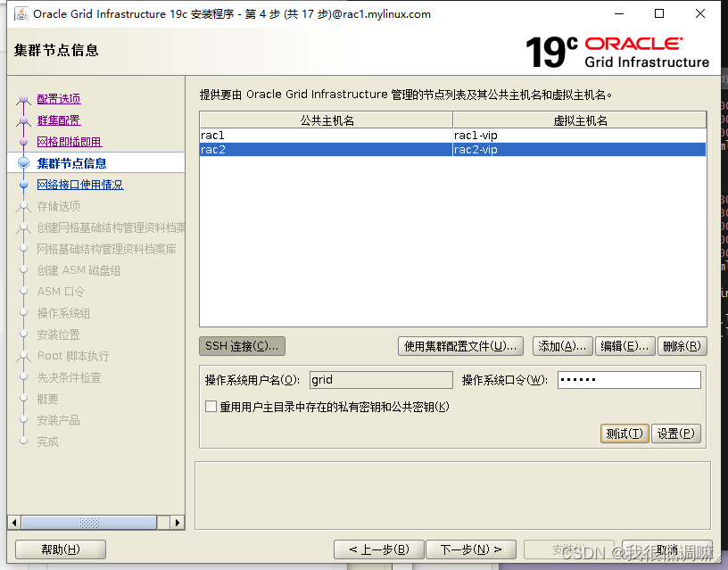Maximize the installer window
The image size is (728, 570).
(658, 13)
